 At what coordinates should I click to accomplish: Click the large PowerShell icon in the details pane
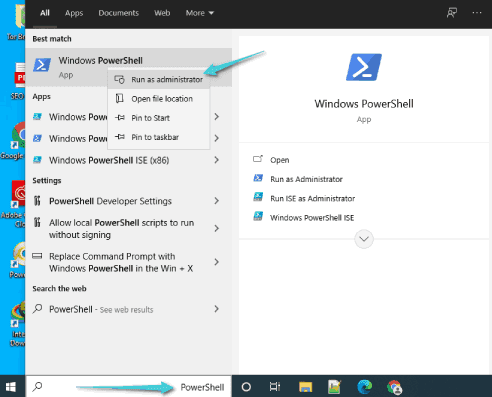[x=364, y=67]
